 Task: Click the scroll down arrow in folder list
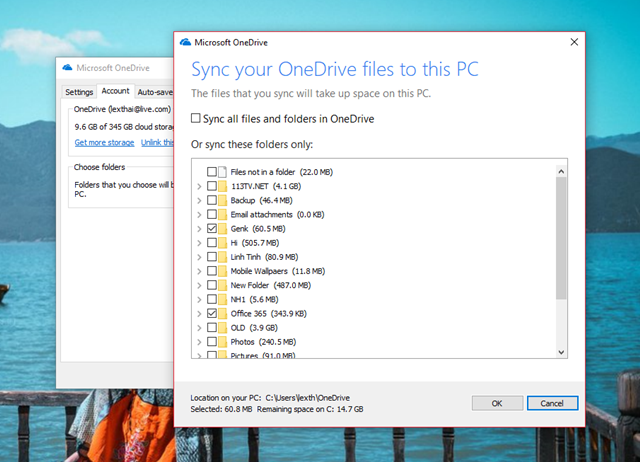[561, 352]
